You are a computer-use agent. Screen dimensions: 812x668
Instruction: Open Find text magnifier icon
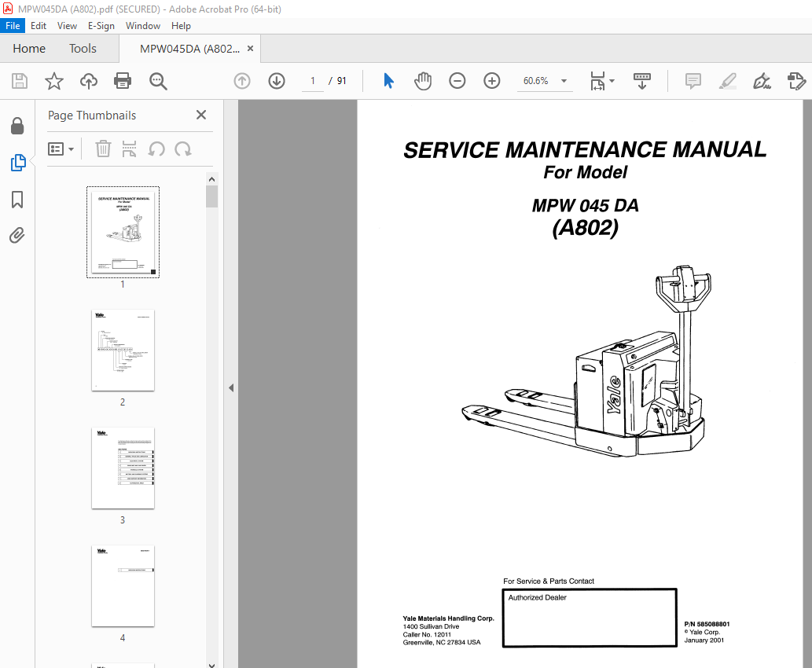pos(158,81)
